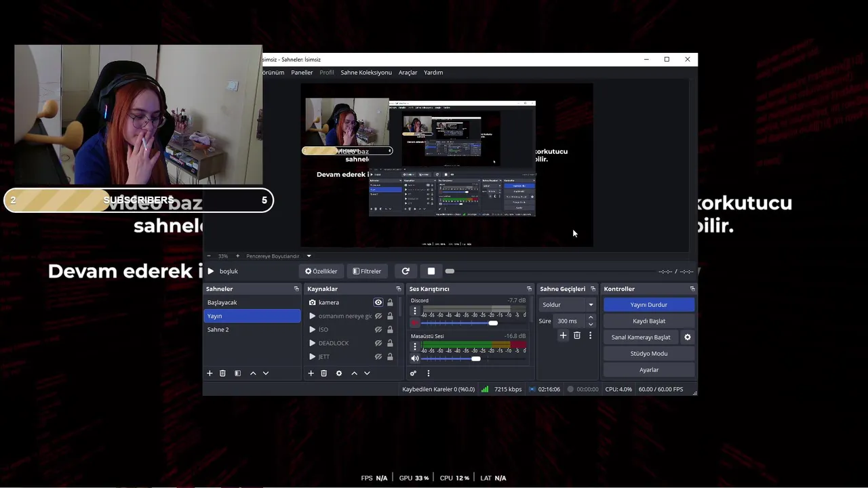
Task: Open Masaüstü Sesi channel options dots
Action: 415,346
